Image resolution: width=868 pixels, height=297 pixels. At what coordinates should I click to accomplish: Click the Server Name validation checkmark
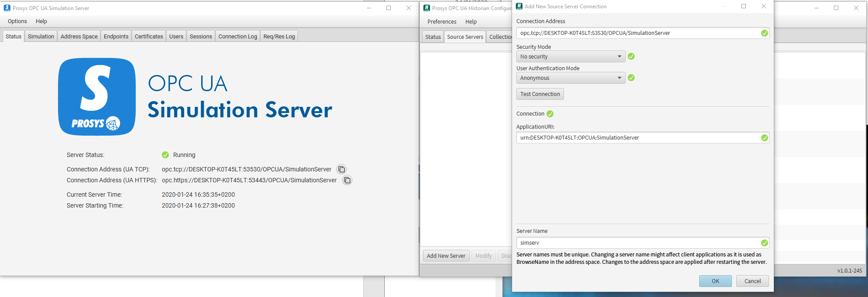pos(765,243)
